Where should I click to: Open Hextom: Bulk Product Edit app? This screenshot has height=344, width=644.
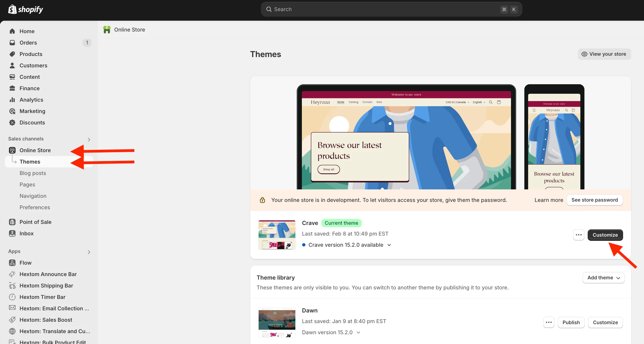coord(52,342)
